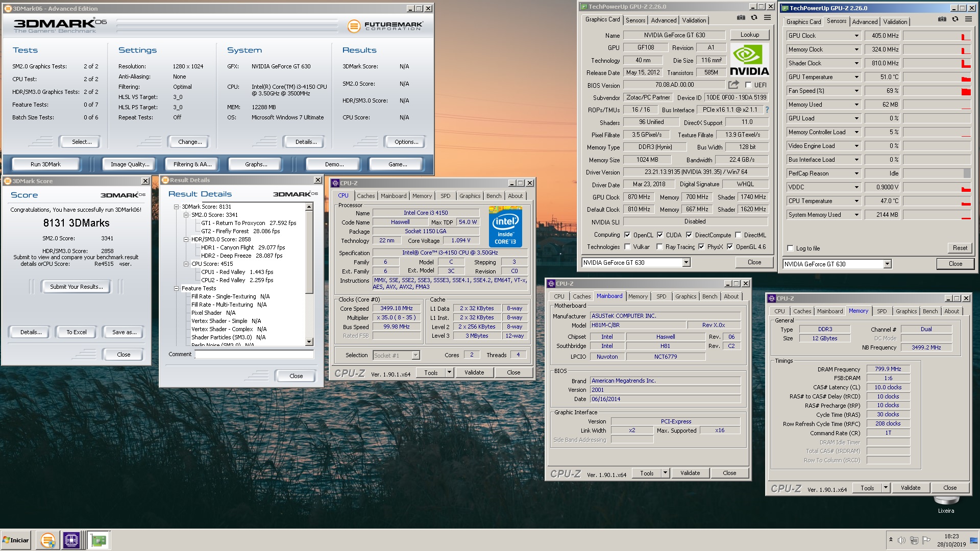Image resolution: width=980 pixels, height=551 pixels.
Task: Take a screenshot in the Graphics Card GPU-Z window
Action: click(741, 18)
